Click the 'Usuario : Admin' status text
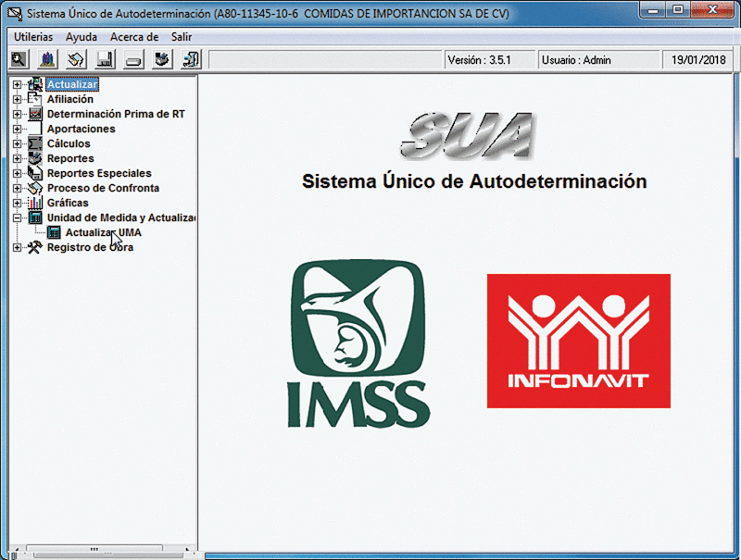This screenshot has height=560, width=741. click(x=576, y=60)
